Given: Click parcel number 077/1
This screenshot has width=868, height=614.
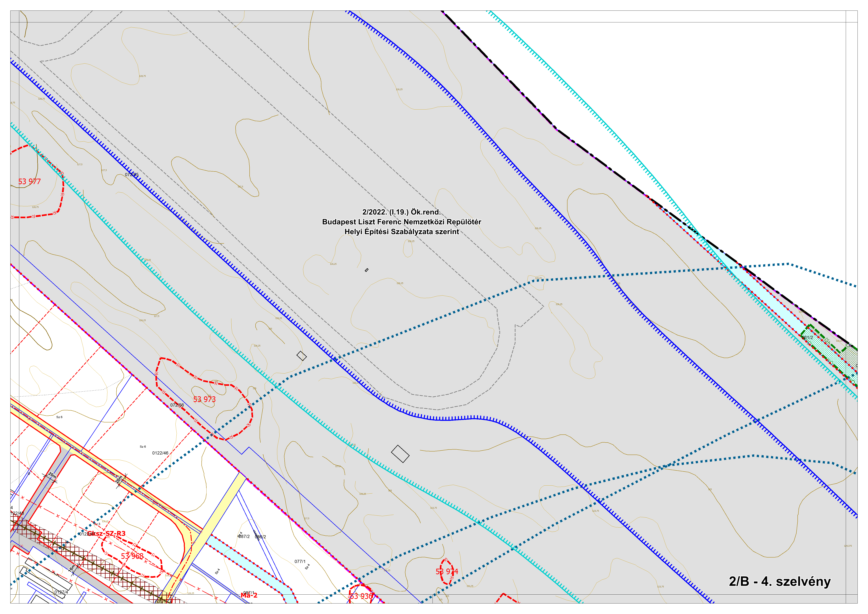Looking at the screenshot, I should point(300,562).
